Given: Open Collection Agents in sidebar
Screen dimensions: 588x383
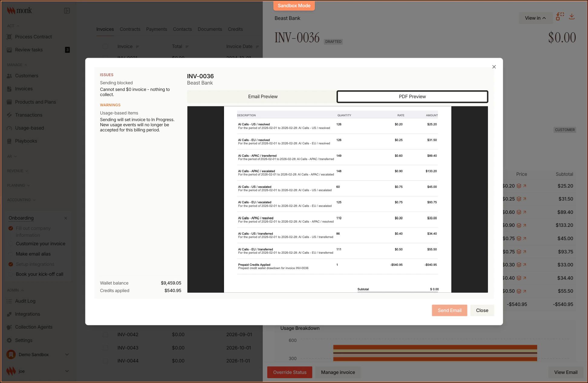Looking at the screenshot, I should coord(30,327).
